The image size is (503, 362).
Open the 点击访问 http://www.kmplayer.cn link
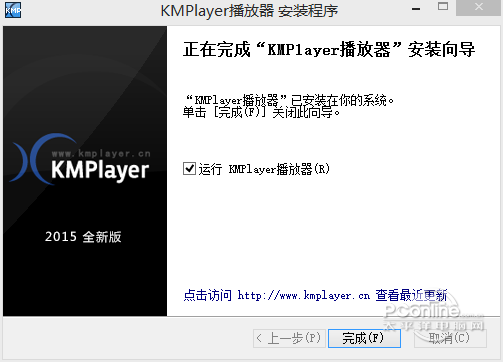[315, 295]
